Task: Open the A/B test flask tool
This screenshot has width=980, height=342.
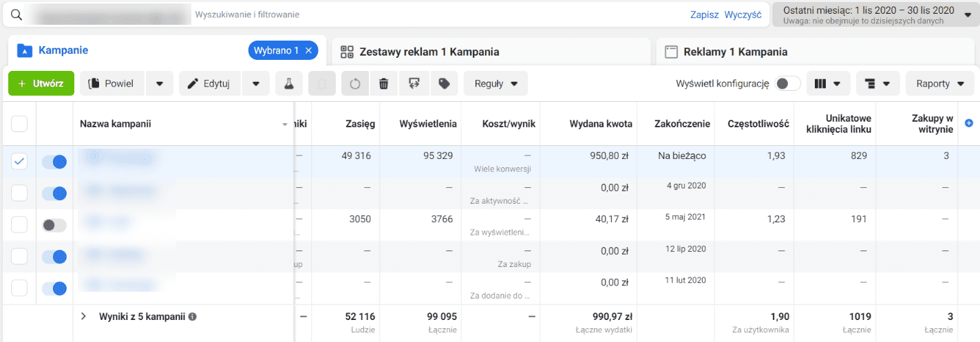Action: point(289,84)
